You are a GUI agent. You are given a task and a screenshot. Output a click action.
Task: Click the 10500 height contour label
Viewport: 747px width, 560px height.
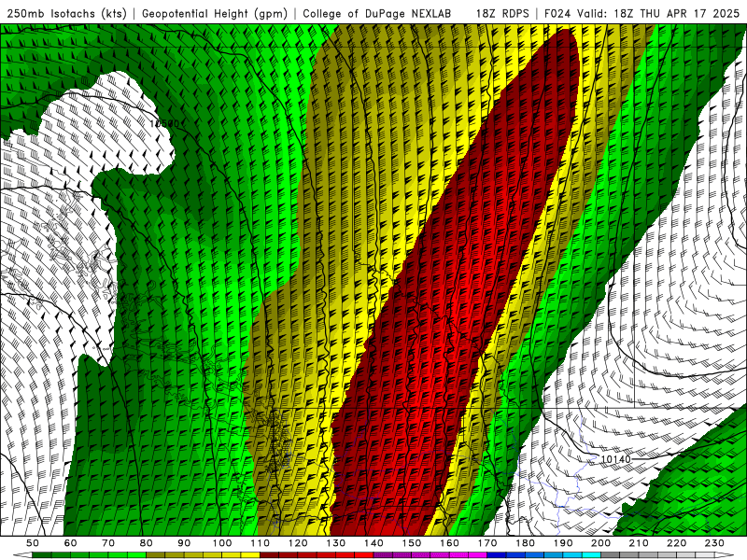click(x=164, y=124)
